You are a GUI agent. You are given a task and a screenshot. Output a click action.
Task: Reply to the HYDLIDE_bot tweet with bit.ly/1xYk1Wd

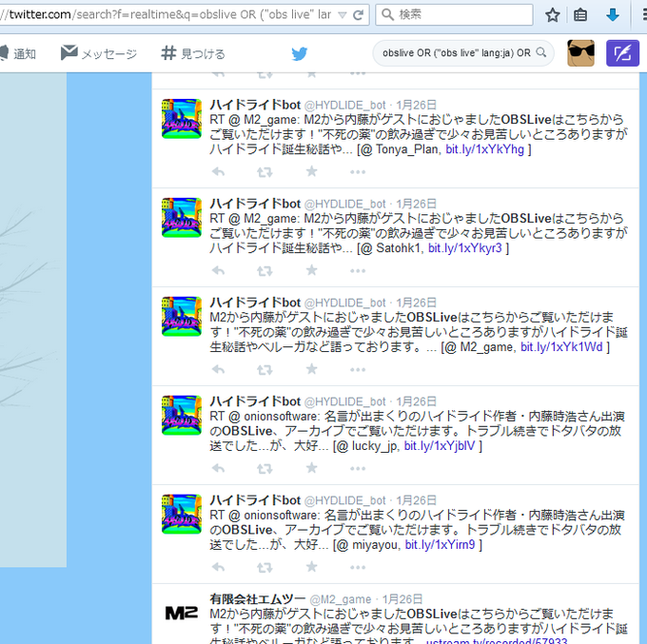pos(218,369)
